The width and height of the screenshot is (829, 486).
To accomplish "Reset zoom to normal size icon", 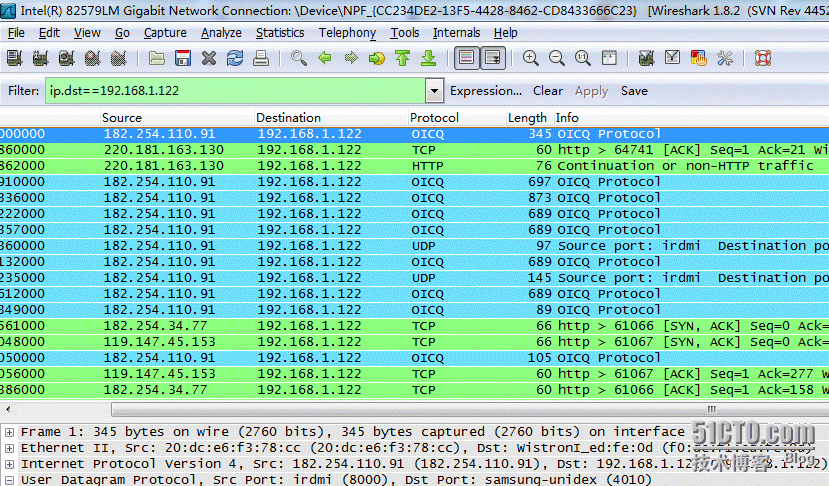I will tap(582, 58).
